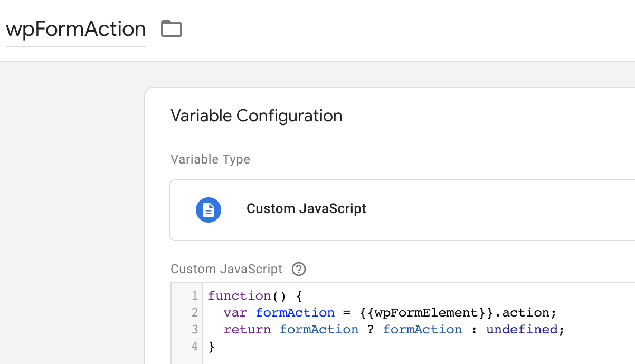635x364 pixels.
Task: Click line number 1 in code gutter
Action: (x=195, y=296)
